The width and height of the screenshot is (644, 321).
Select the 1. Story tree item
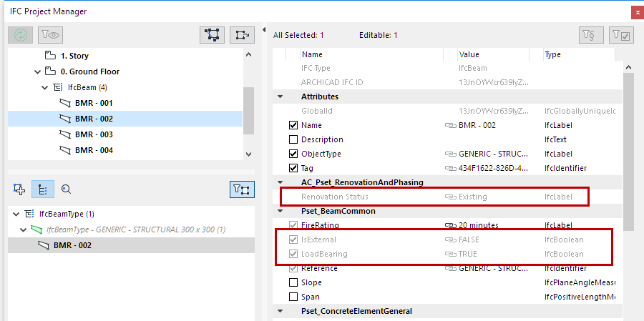pos(74,56)
